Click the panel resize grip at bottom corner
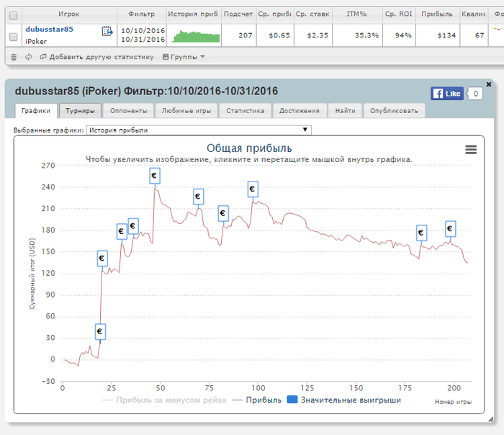 [x=490, y=419]
